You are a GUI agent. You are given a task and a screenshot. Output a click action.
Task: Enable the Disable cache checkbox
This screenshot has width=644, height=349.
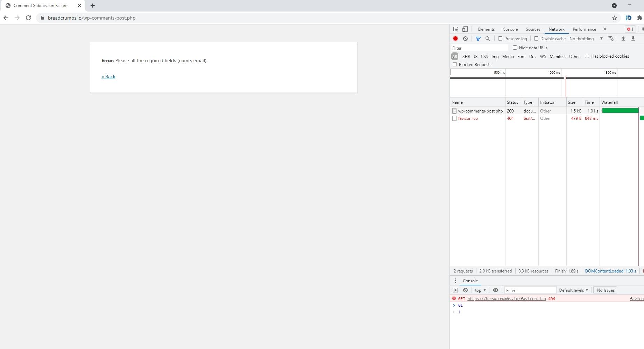tap(536, 38)
